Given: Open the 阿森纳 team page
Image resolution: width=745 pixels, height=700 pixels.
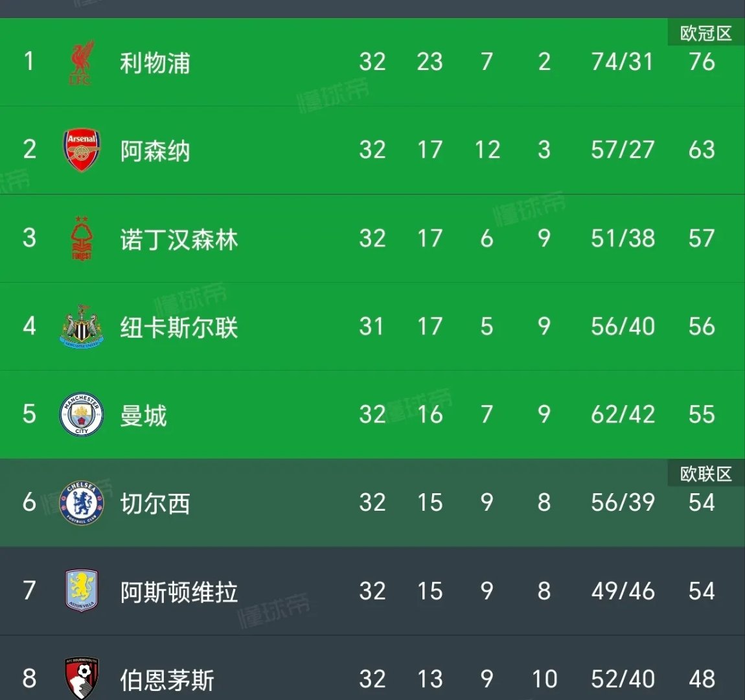Looking at the screenshot, I should (x=155, y=151).
